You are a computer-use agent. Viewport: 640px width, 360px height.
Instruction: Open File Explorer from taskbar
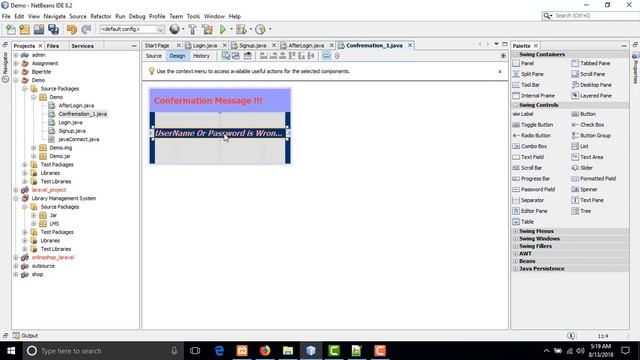(x=288, y=351)
